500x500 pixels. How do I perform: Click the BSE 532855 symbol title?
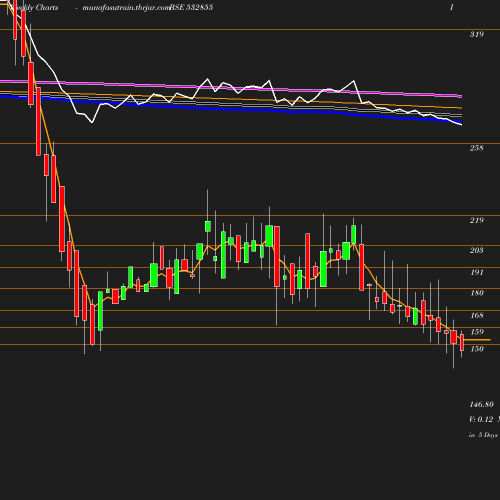click(x=191, y=7)
